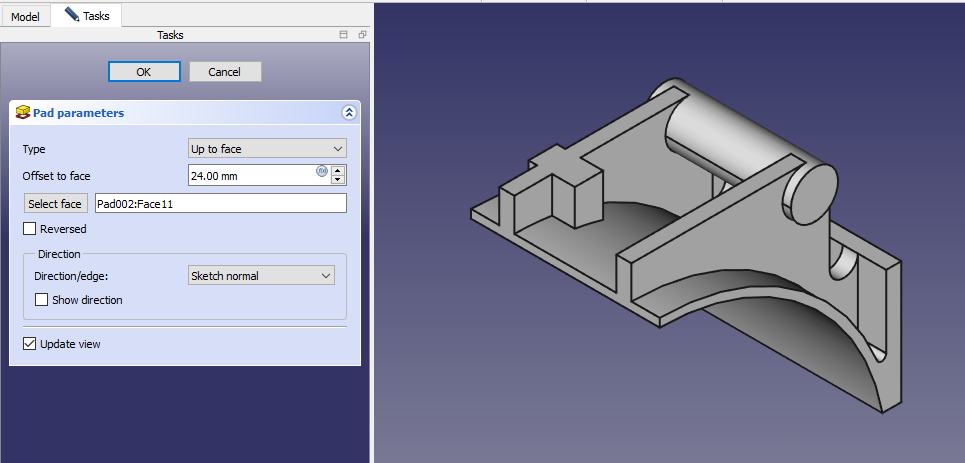The height and width of the screenshot is (463, 965).
Task: Click the expression editor icon in offset field
Action: tap(322, 171)
